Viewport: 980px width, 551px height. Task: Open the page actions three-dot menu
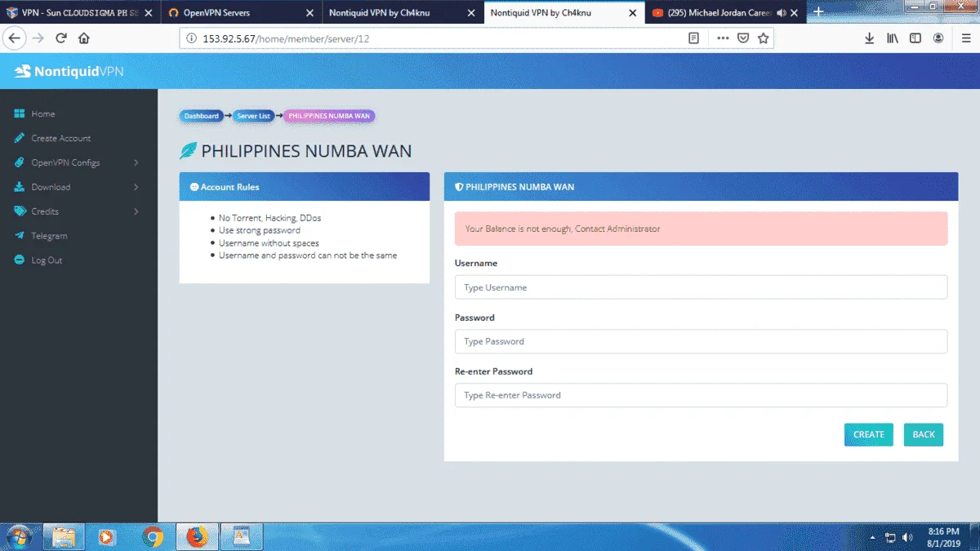click(x=723, y=38)
